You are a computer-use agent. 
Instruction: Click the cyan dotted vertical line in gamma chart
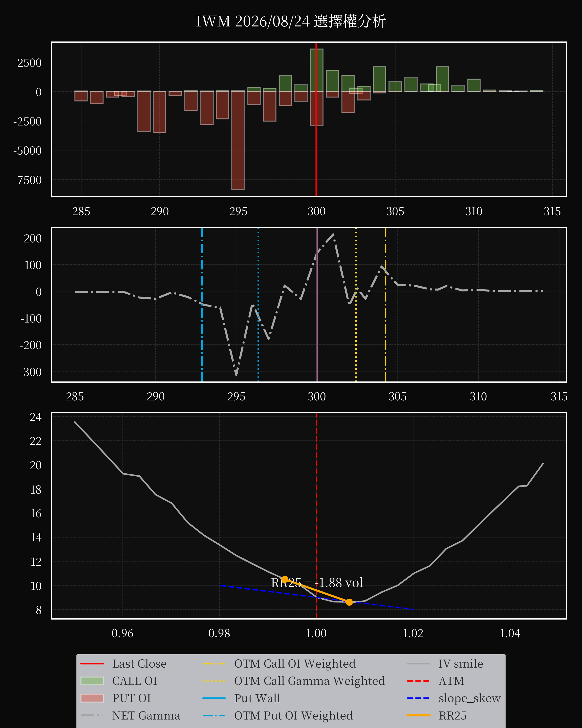coord(258,305)
